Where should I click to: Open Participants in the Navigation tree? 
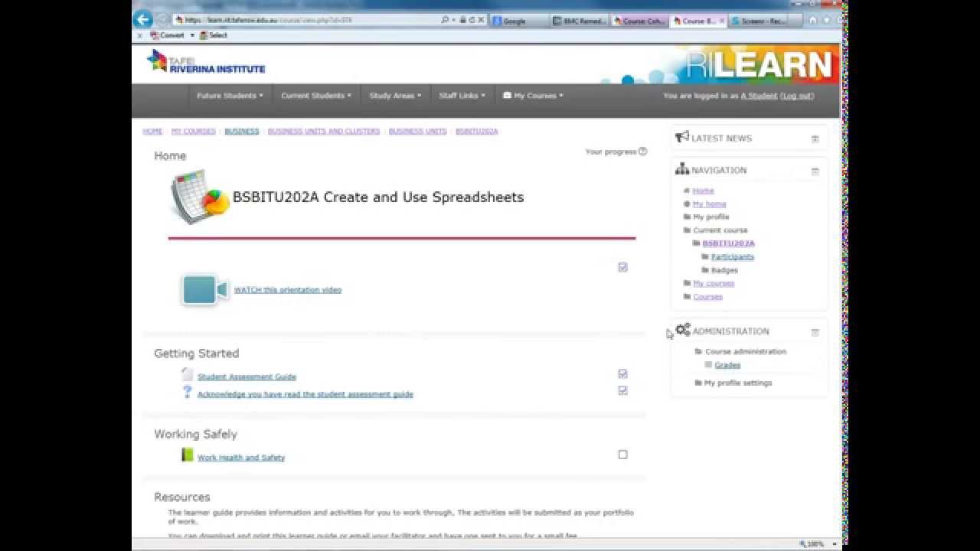pos(733,256)
